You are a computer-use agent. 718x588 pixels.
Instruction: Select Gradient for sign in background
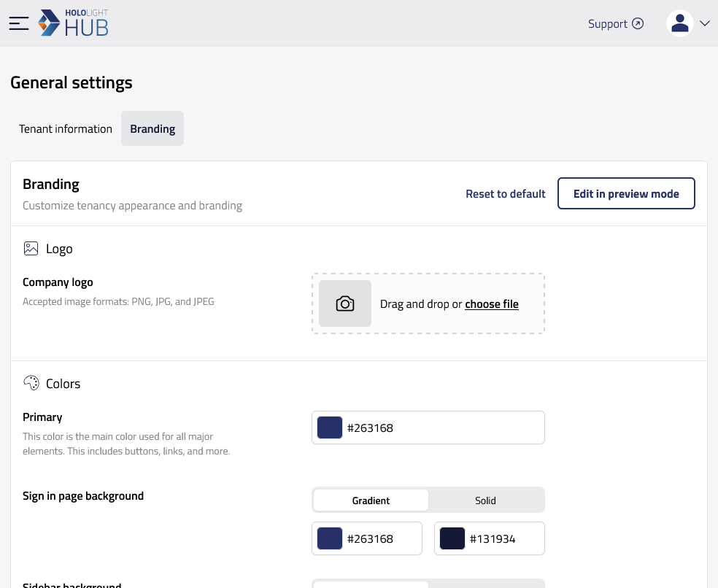[x=371, y=500]
